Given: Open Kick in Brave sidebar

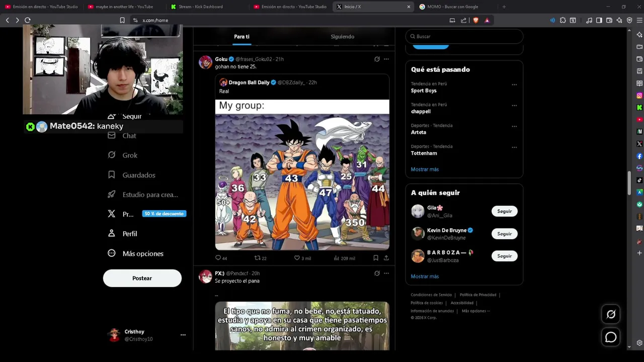Looking at the screenshot, I should pos(639,108).
